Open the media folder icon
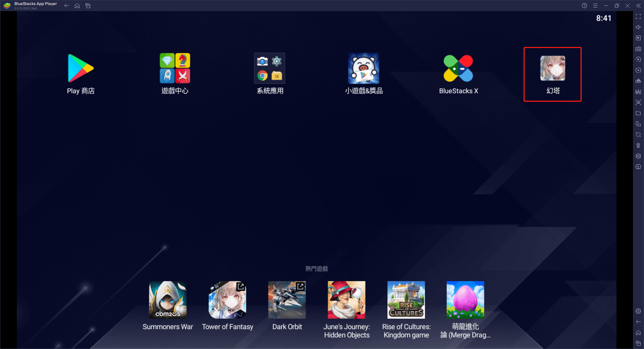644x349 pixels. [638, 113]
